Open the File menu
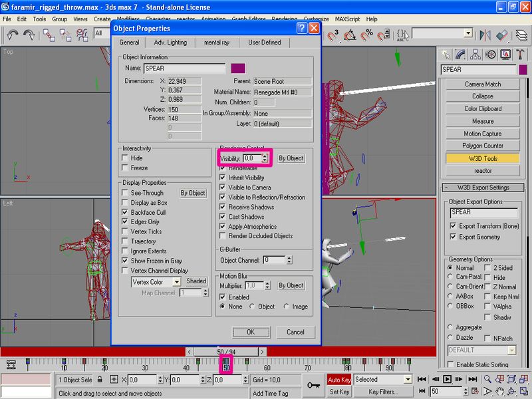 point(7,19)
